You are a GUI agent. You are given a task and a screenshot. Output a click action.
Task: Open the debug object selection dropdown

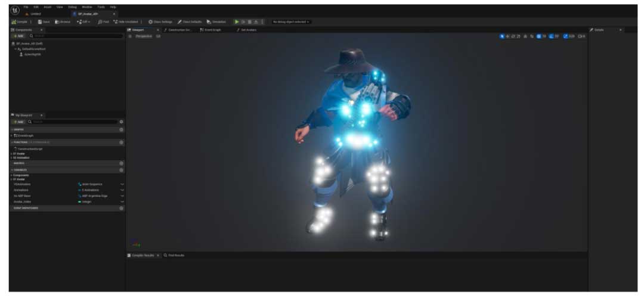click(x=291, y=21)
